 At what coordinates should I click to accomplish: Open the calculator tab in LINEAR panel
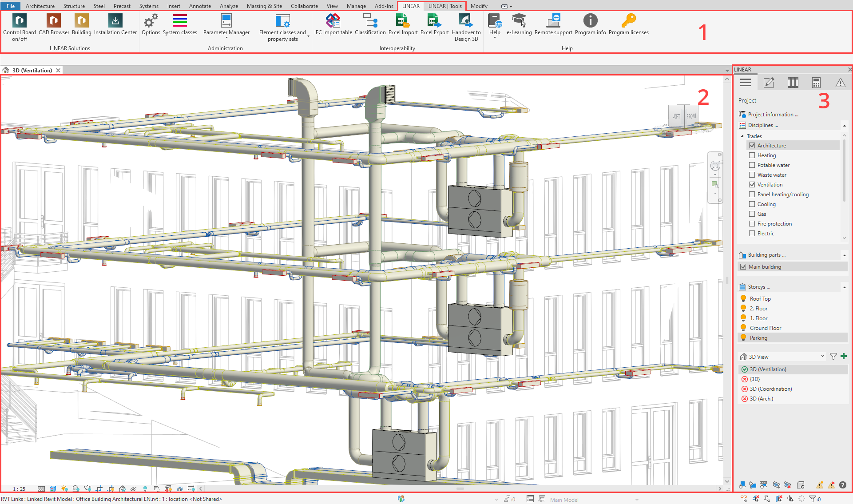[x=816, y=83]
